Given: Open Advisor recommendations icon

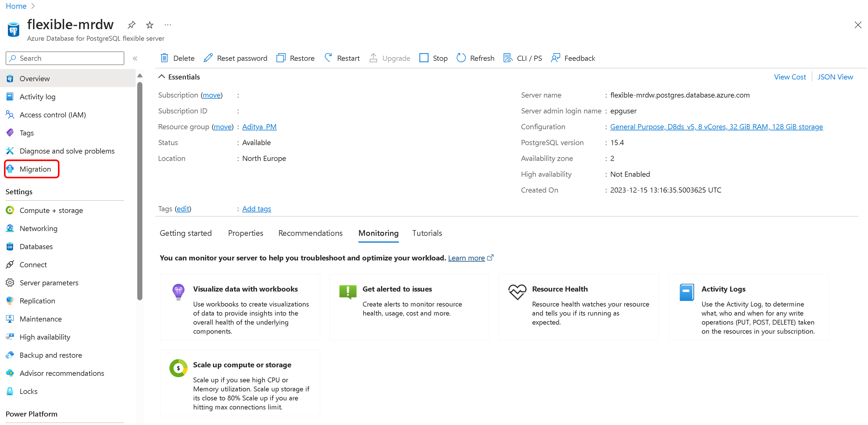Looking at the screenshot, I should tap(10, 373).
